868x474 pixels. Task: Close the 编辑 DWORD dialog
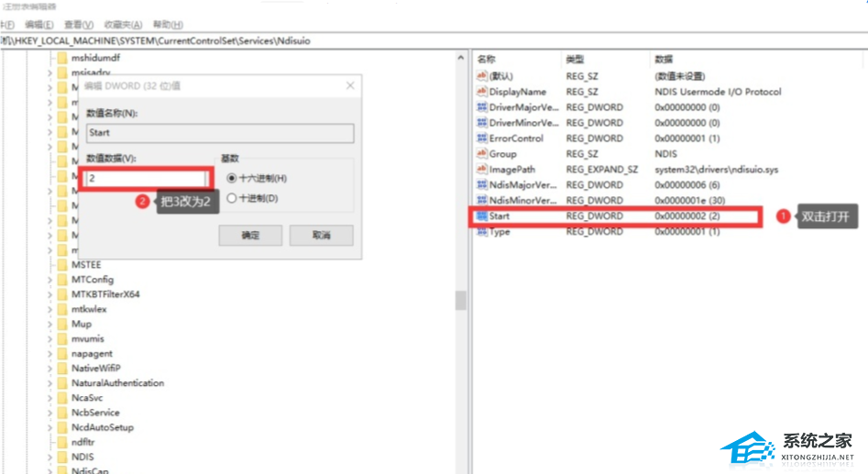coord(350,86)
